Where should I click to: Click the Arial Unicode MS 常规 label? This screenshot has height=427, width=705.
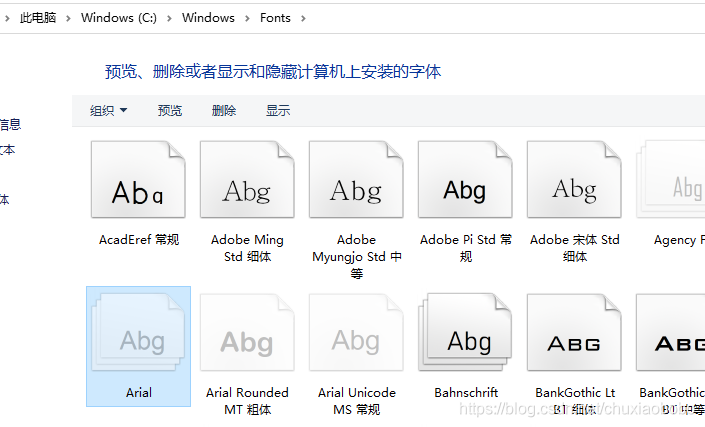(x=357, y=401)
